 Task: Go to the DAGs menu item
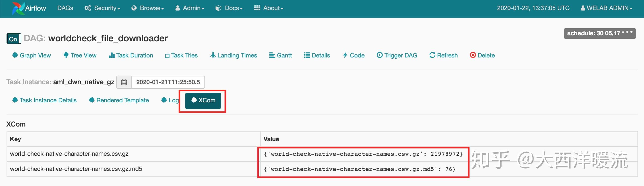click(x=65, y=8)
